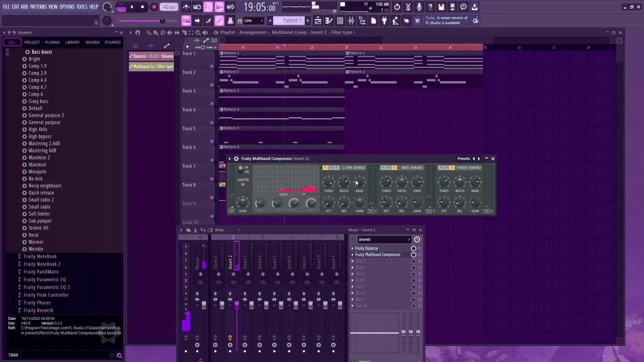Viewport: 644px width, 362px height.
Task: Open the compressor plugin menu arrow
Action: pos(229,159)
